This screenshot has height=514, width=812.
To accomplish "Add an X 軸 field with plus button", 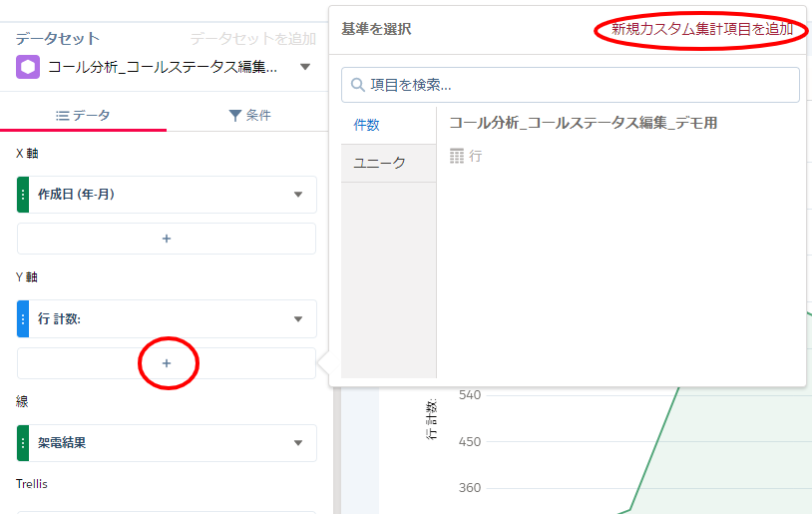I will pyautogui.click(x=167, y=239).
